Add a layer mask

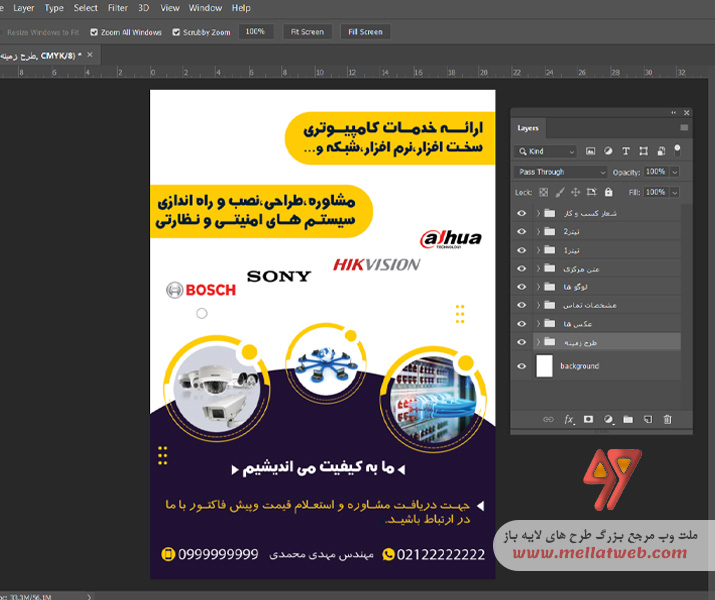(588, 419)
